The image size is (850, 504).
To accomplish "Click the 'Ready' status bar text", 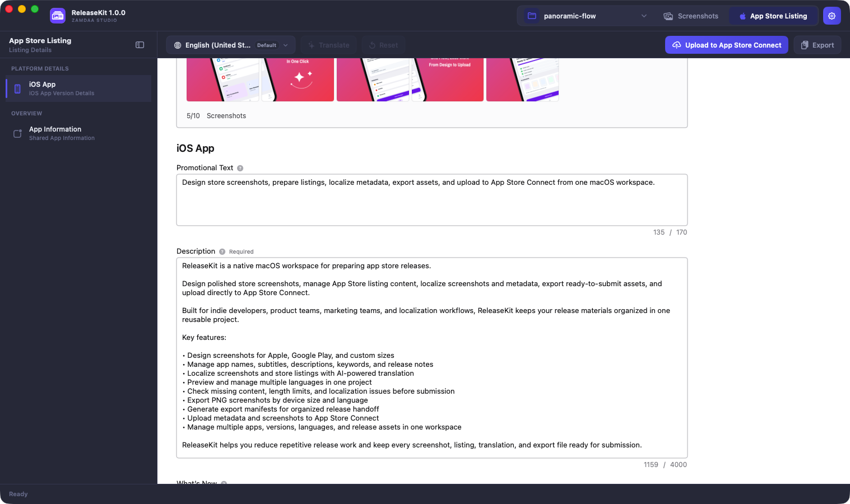I will point(18,494).
